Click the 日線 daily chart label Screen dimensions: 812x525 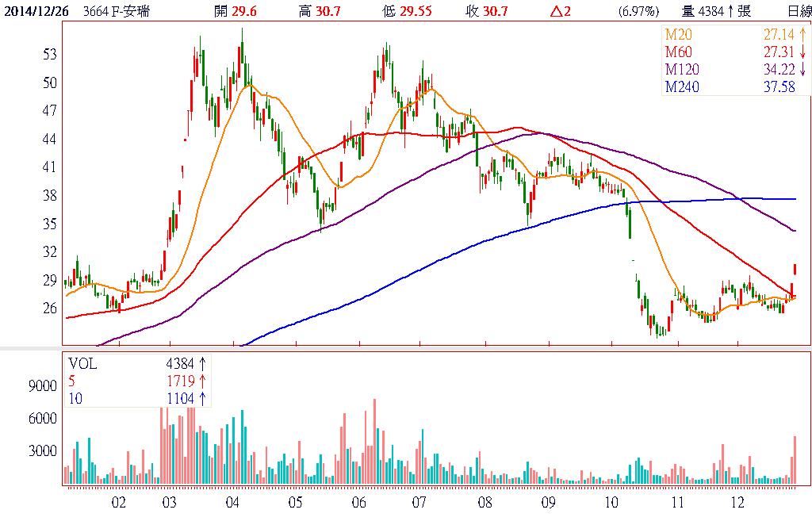[x=799, y=10]
